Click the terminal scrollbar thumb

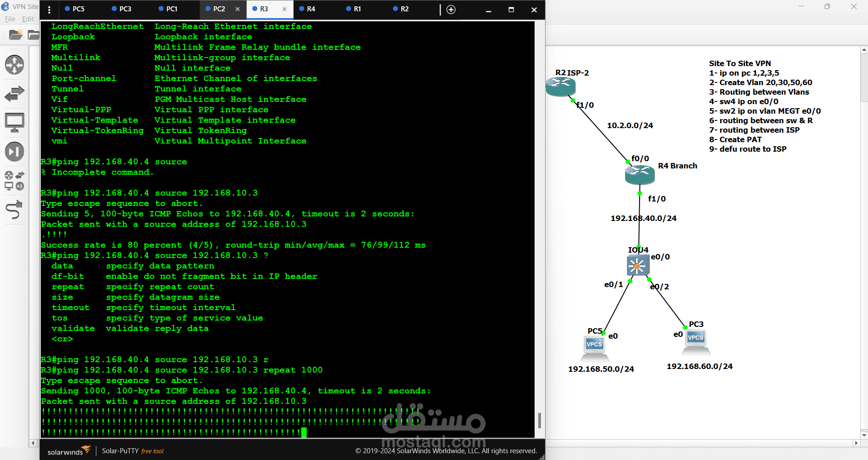(540, 421)
